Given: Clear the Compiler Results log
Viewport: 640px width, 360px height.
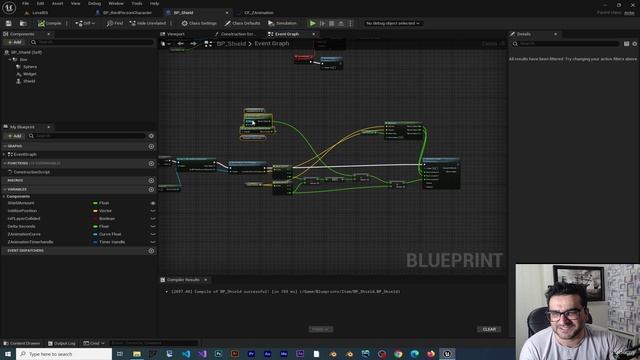Looking at the screenshot, I should [489, 329].
